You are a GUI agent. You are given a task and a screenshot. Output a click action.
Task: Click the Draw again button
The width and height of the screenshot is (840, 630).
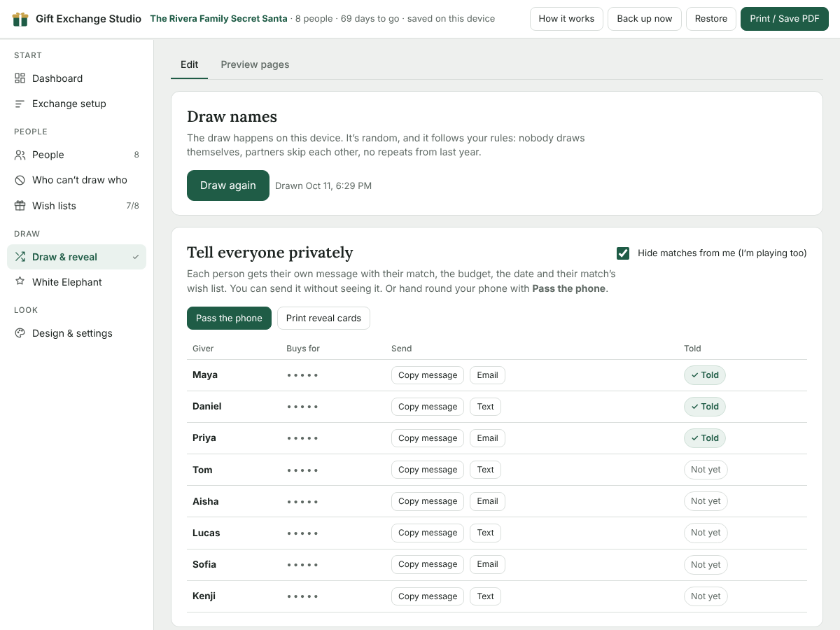pyautogui.click(x=228, y=185)
